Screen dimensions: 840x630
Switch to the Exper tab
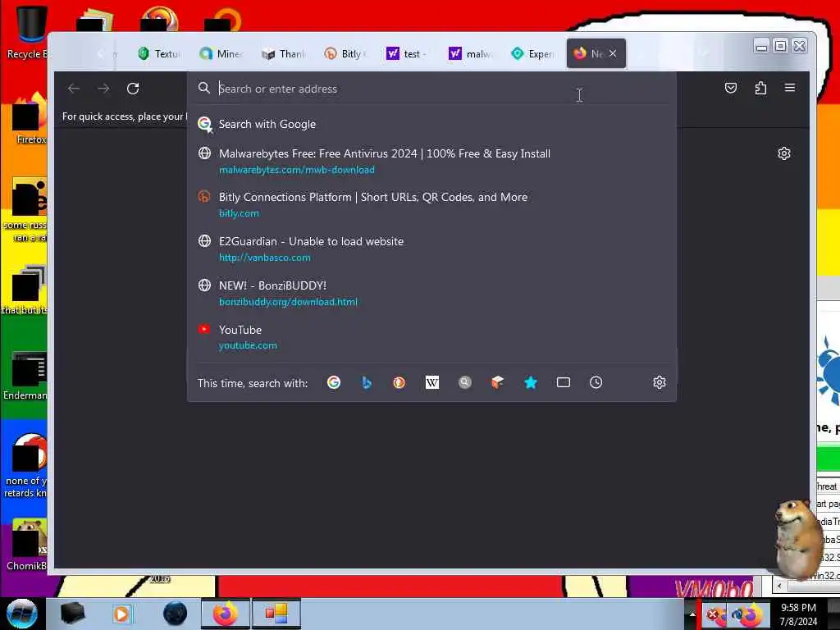(x=532, y=53)
